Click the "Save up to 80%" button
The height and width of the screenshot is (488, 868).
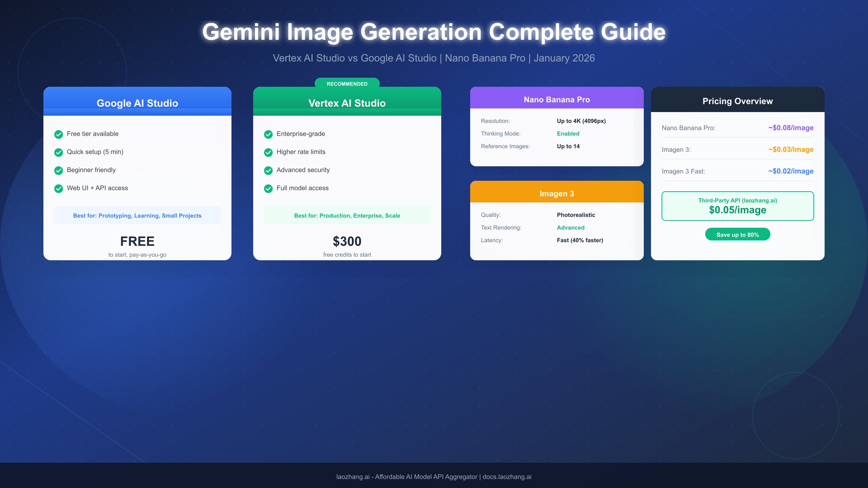(x=737, y=234)
